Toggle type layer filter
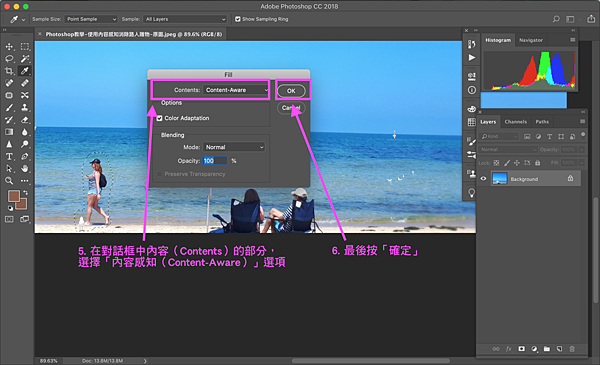Screen dimensions: 600x365 tap(549, 137)
